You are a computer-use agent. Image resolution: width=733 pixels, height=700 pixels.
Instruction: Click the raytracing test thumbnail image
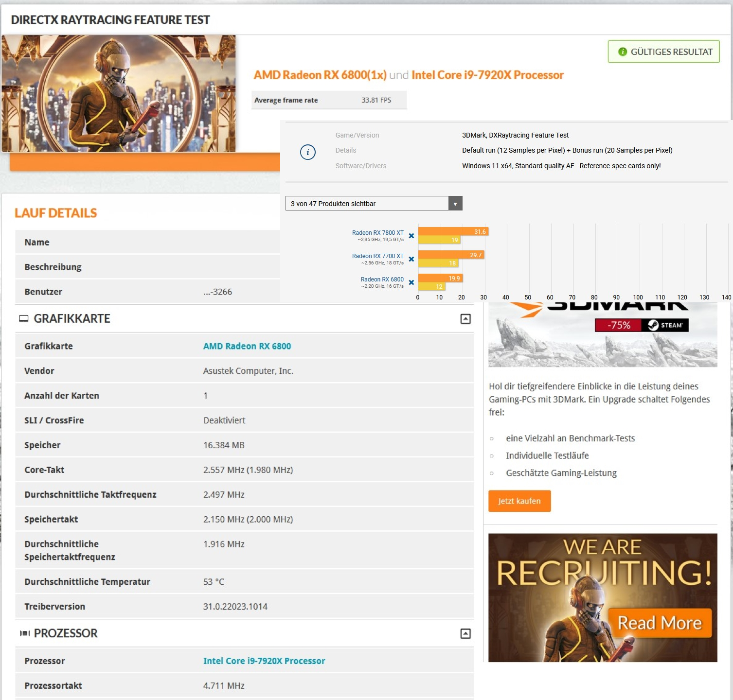click(119, 93)
